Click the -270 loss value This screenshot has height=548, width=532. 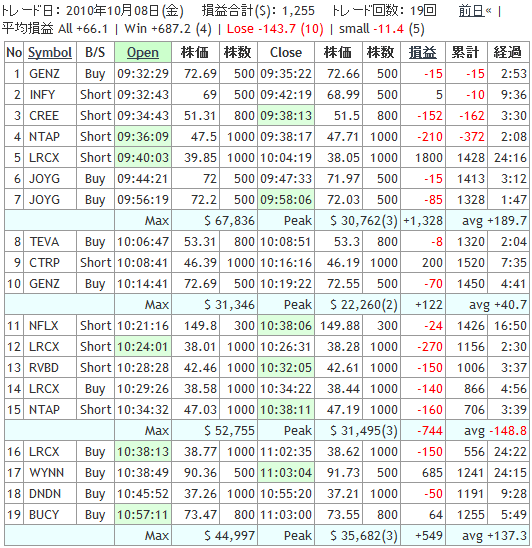[x=430, y=346]
